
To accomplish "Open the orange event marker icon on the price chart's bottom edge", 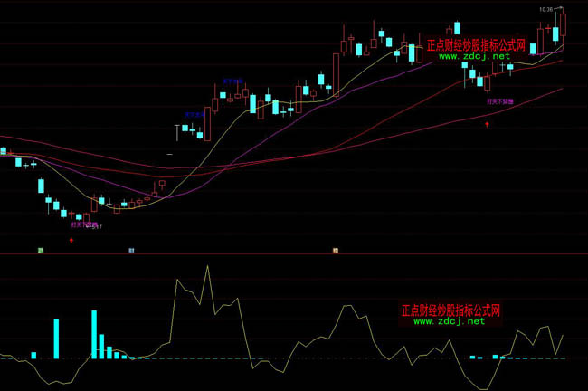I will point(335,250).
